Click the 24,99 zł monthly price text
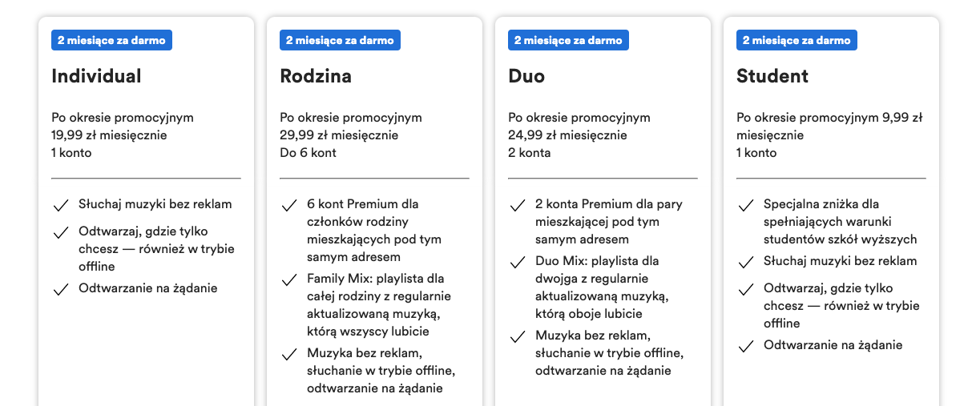 pyautogui.click(x=566, y=135)
